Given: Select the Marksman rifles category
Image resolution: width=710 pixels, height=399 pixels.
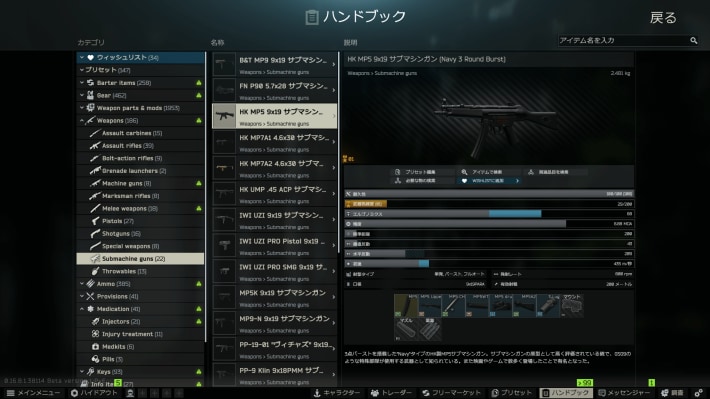Looking at the screenshot, I should tap(140, 196).
